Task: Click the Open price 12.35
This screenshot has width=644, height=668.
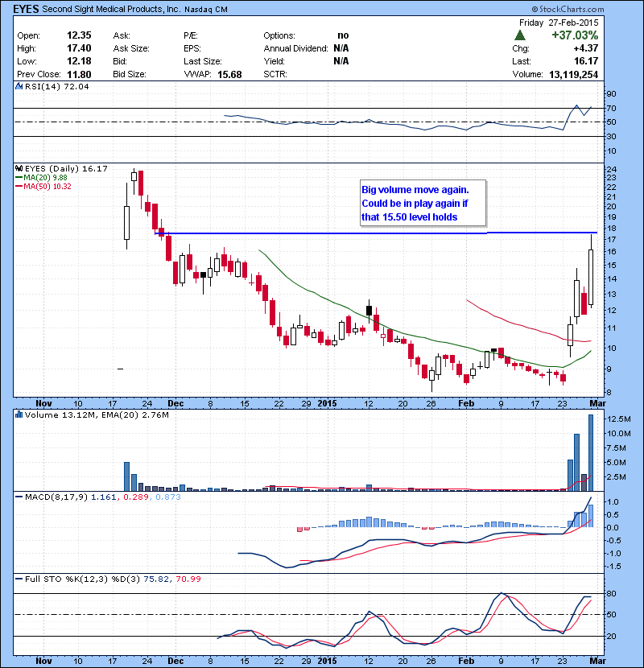Action: (x=79, y=35)
